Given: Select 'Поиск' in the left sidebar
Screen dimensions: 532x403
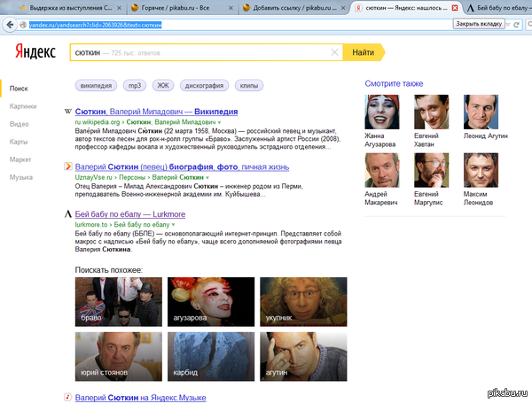Looking at the screenshot, I should point(19,89).
